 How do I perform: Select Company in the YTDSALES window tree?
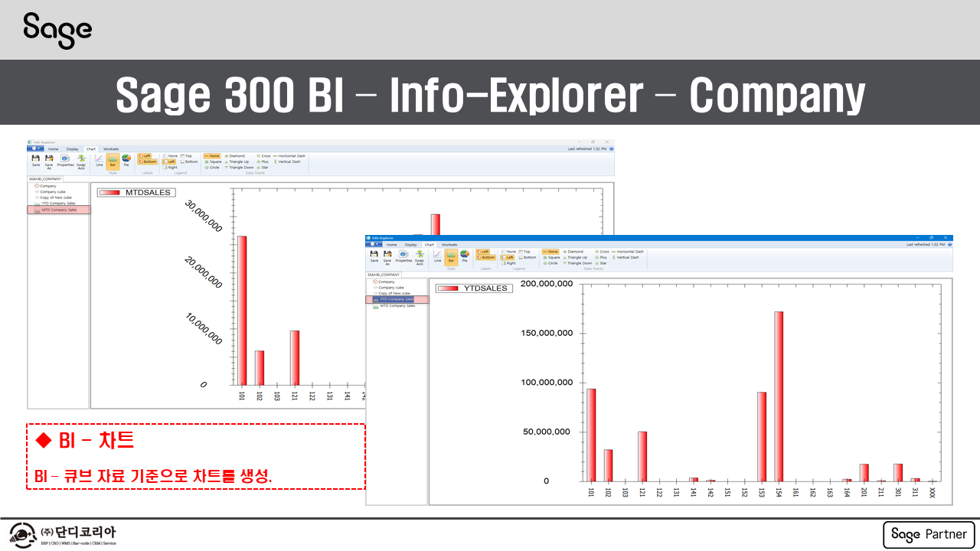(x=383, y=282)
